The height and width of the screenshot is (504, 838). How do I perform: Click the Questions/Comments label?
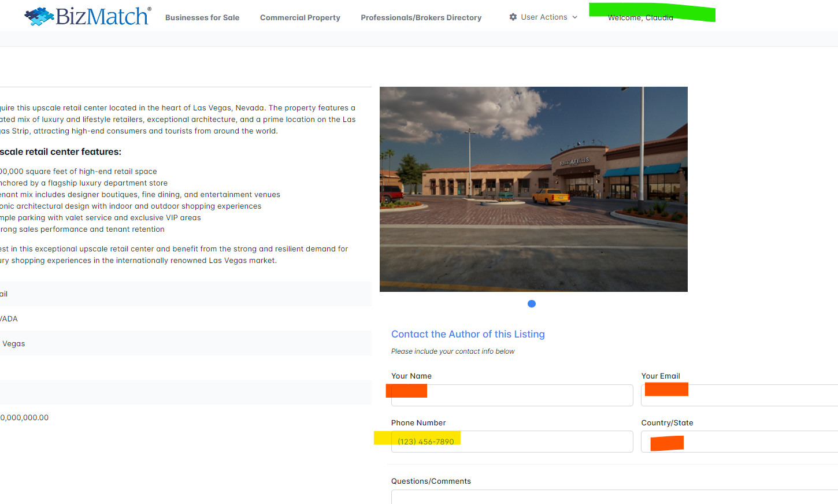click(431, 481)
